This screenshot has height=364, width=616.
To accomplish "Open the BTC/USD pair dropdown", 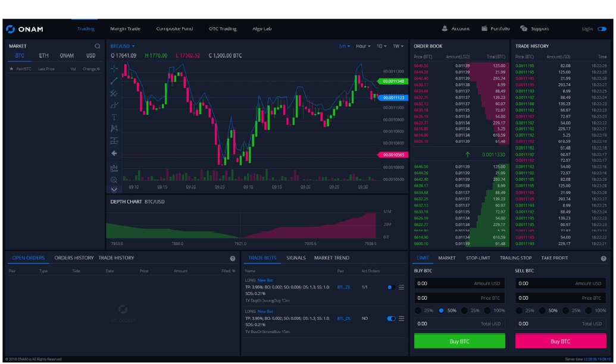I will [123, 46].
